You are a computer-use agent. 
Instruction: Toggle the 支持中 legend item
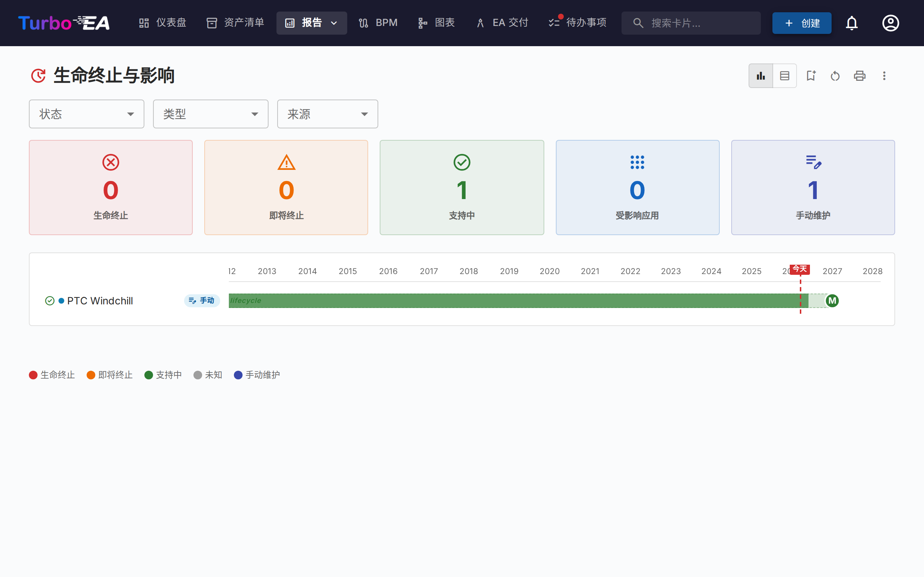tap(163, 375)
